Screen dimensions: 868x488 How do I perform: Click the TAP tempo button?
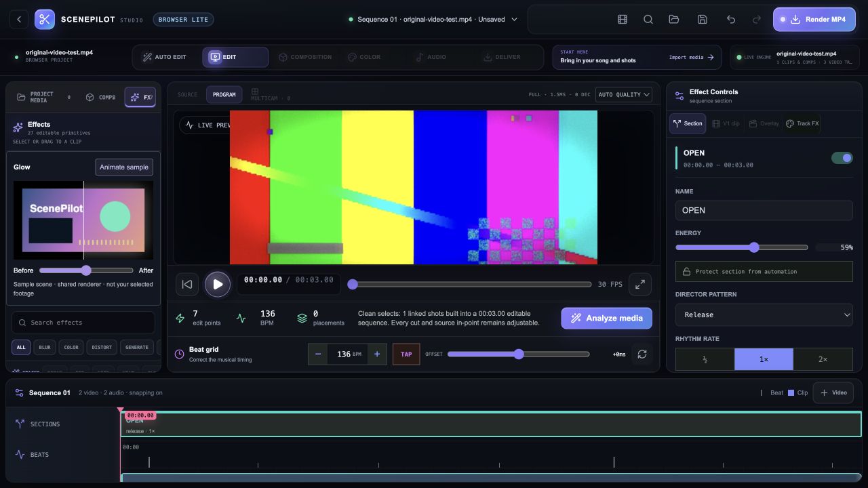[x=406, y=354]
